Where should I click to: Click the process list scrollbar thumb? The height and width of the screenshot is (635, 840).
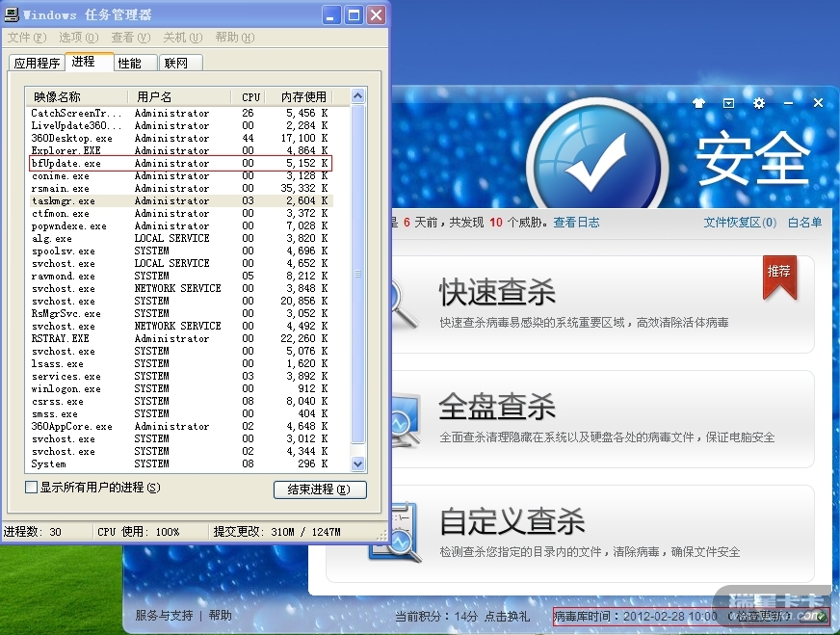(357, 274)
